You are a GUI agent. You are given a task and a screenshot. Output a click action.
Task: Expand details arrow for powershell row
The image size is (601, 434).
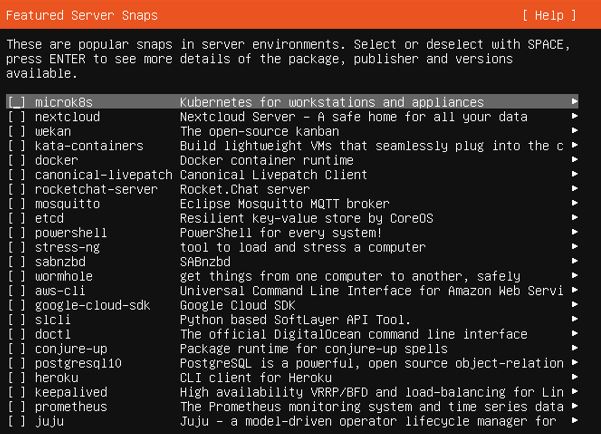coord(574,232)
